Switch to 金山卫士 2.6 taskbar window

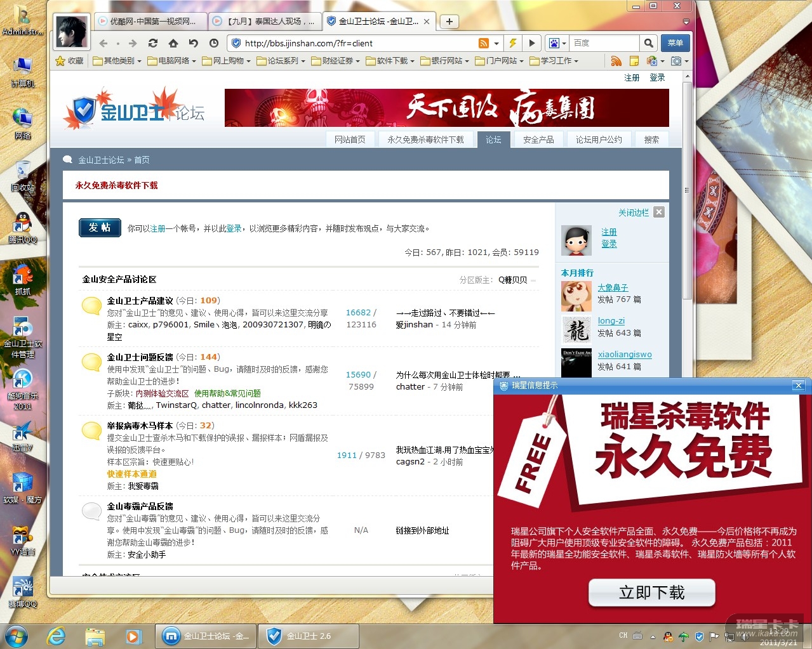(309, 636)
